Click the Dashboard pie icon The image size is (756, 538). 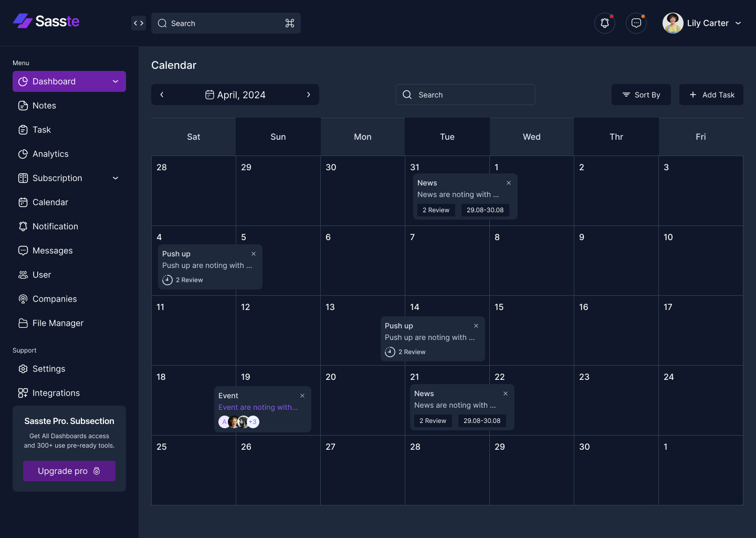tap(23, 81)
